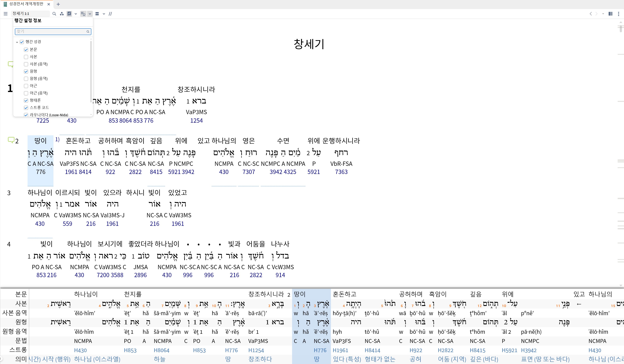Screen dimensions: 624x364
Task: Click Strong's number 7363 in verse 2
Action: tap(341, 172)
